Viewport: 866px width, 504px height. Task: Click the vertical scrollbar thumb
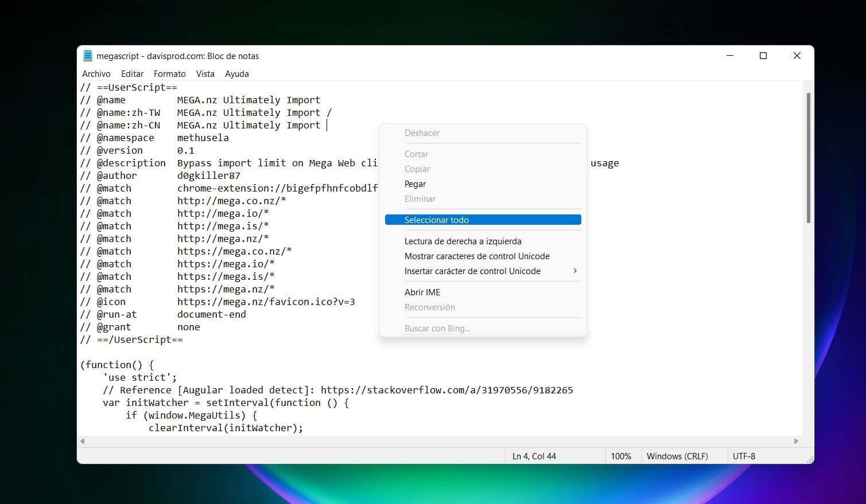(809, 158)
